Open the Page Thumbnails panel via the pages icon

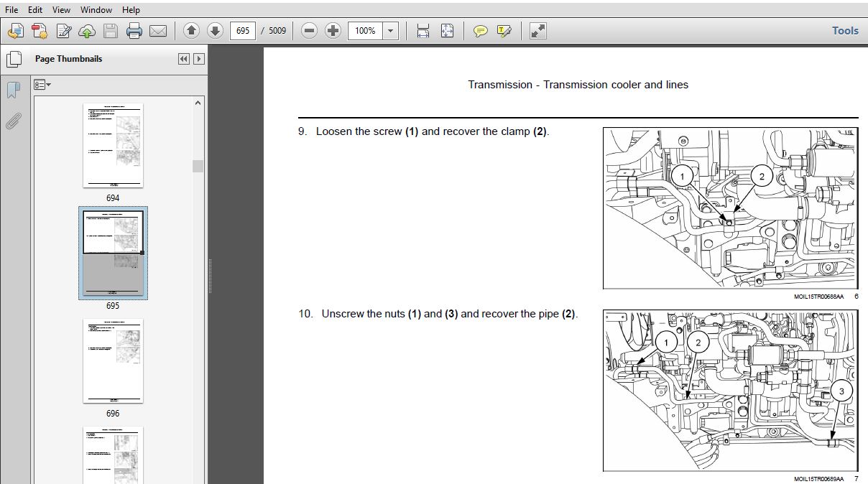click(13, 59)
